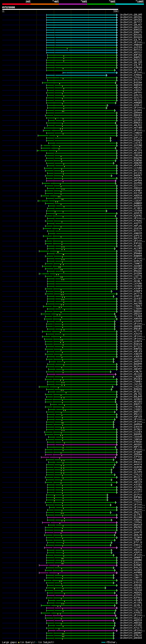Image resolution: width=146 pixels, height=644 pixels.
Task: Select hit label UniRef100_A7NXG8
Action: pos(131,67)
